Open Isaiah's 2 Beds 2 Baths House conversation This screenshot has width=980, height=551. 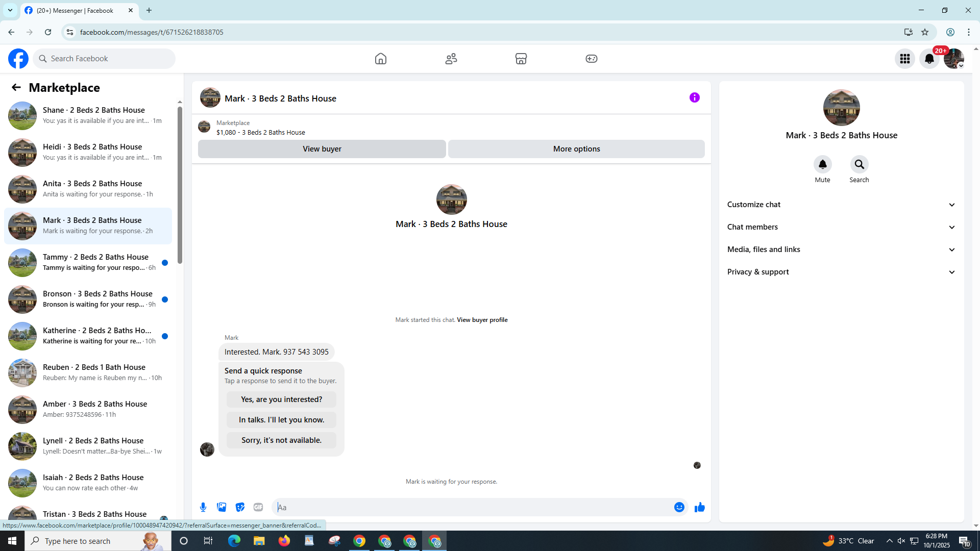tap(88, 483)
